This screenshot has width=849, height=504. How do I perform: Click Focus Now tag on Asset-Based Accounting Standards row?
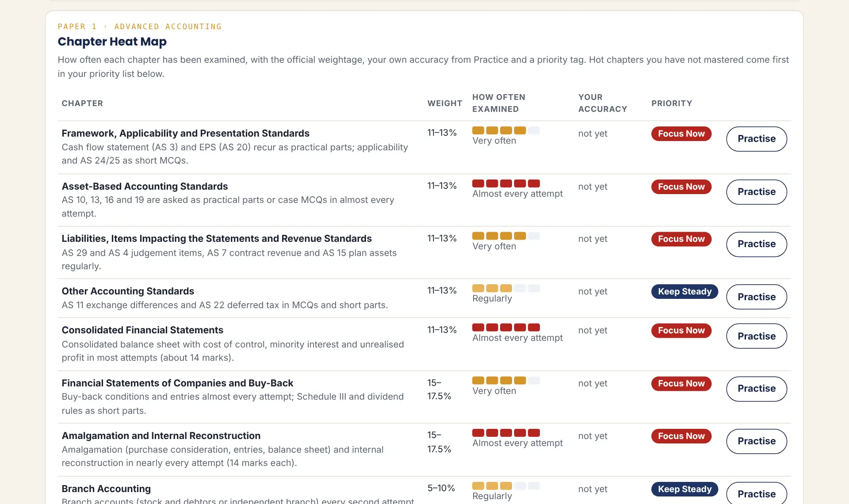click(681, 187)
